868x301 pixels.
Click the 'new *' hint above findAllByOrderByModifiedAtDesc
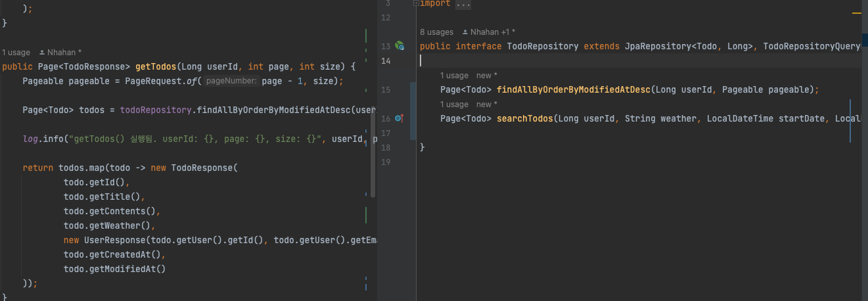tap(487, 76)
